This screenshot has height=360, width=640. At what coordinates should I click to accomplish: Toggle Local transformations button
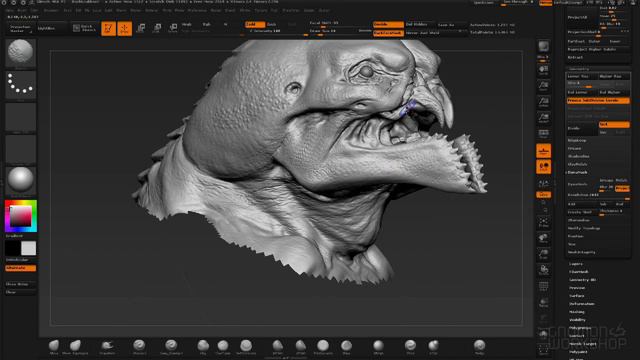tap(543, 167)
